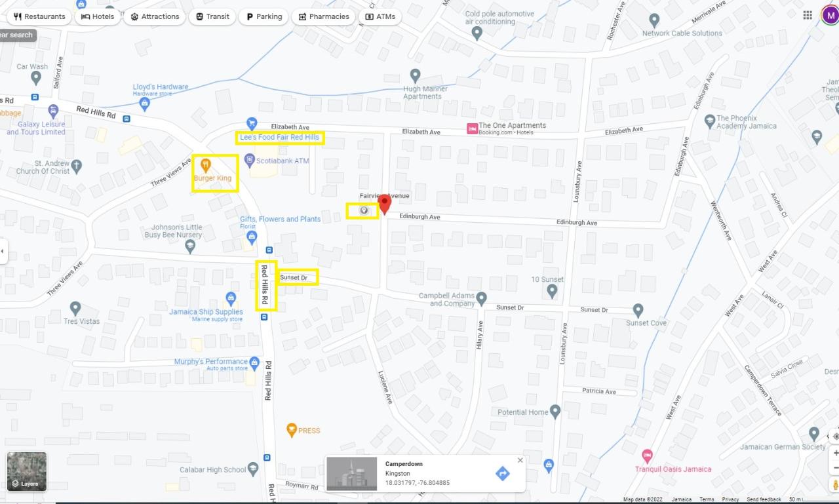Select the Calabar High School marker
Screen dimensions: 839x504
click(254, 469)
